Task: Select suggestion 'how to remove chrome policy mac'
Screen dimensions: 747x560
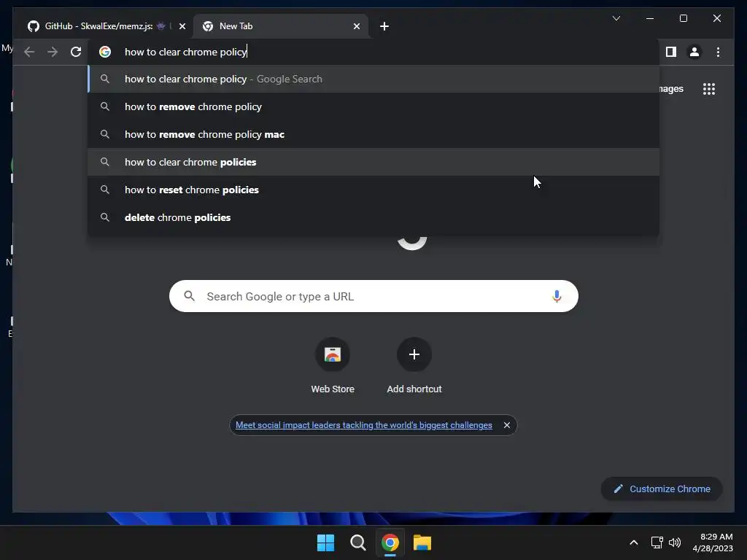Action: (373, 134)
